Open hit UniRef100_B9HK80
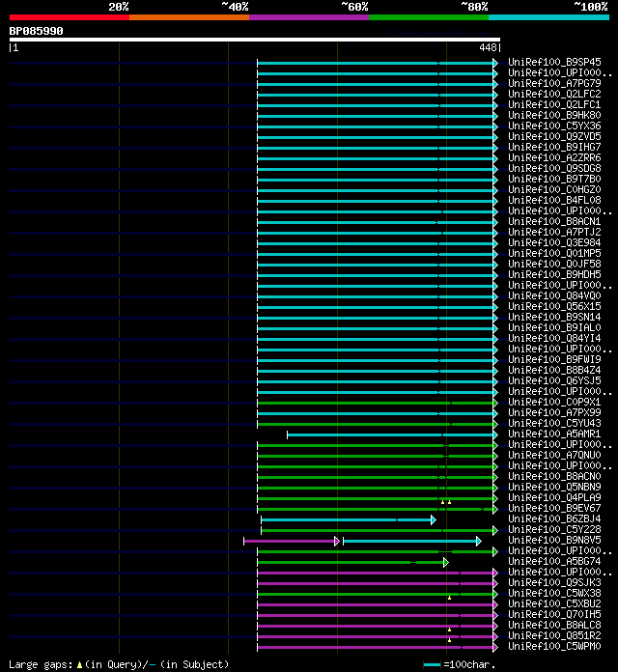The width and height of the screenshot is (618, 672). coord(554,115)
